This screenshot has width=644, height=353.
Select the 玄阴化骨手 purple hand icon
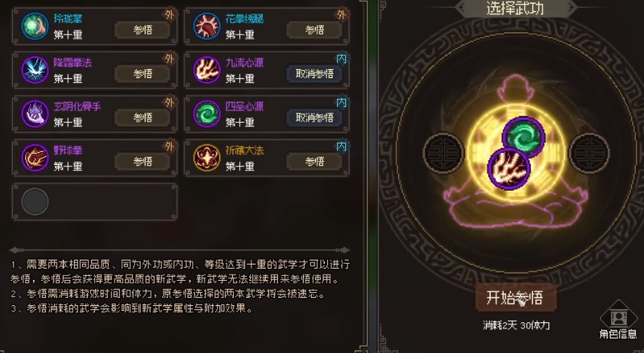[x=35, y=114]
